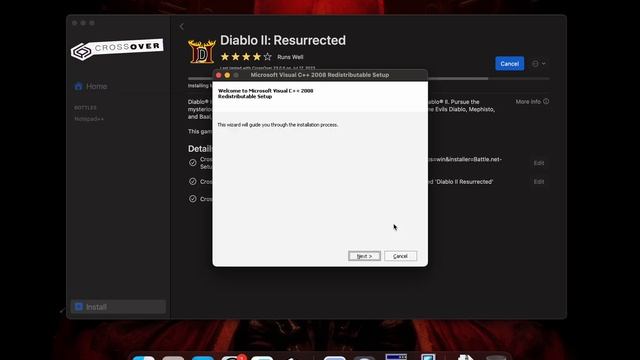Edit the Battle.net installer detail row
This screenshot has height=360, width=640.
coord(539,163)
